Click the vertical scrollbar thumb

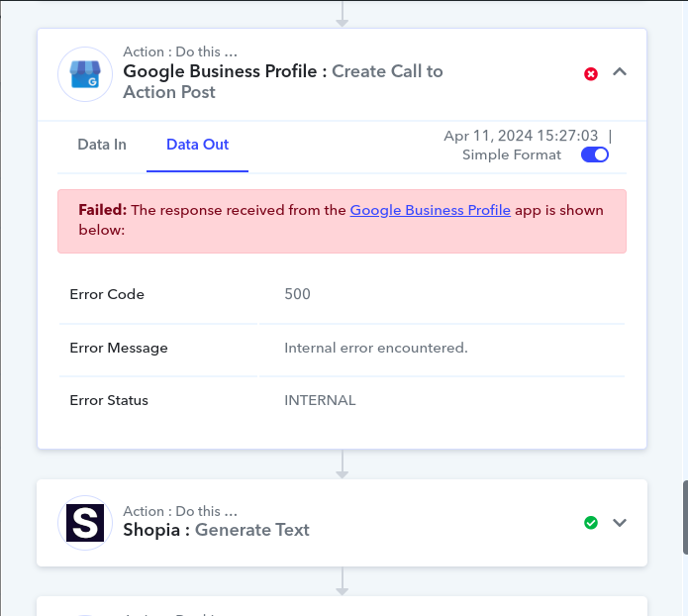(685, 518)
